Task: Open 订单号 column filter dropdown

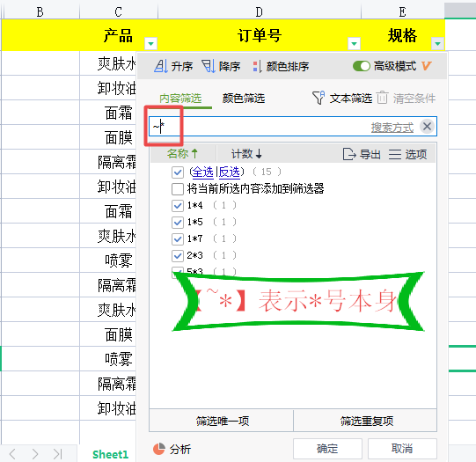Action: [354, 44]
